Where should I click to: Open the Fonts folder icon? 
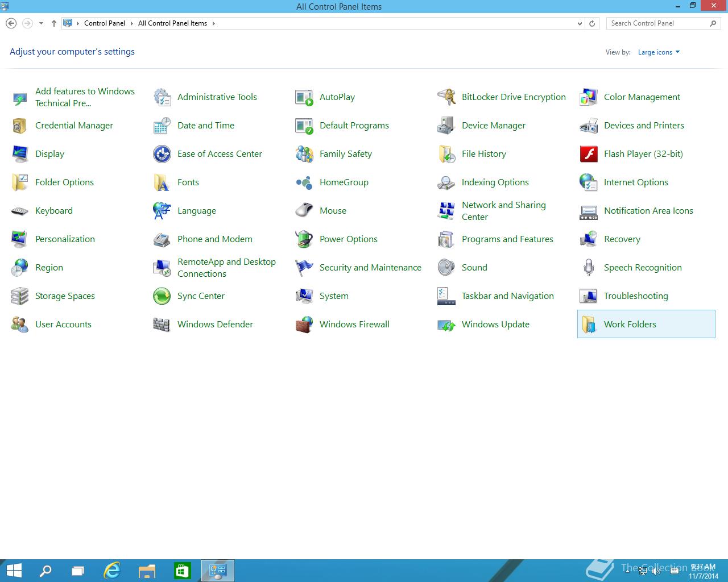tap(162, 182)
